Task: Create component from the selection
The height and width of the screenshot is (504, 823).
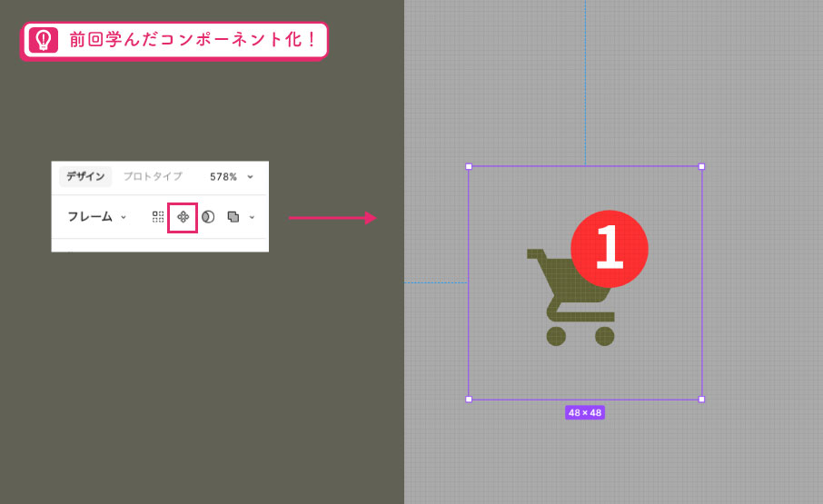Action: pyautogui.click(x=183, y=217)
